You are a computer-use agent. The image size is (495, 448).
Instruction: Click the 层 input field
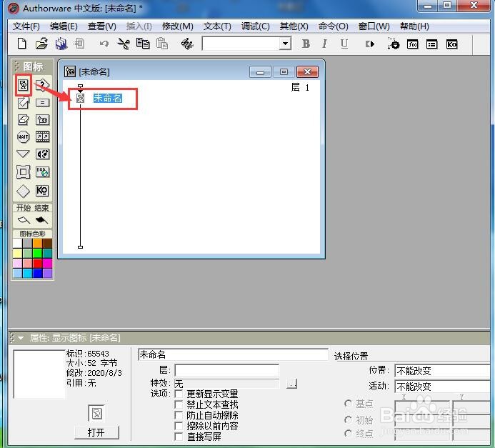[x=226, y=370]
